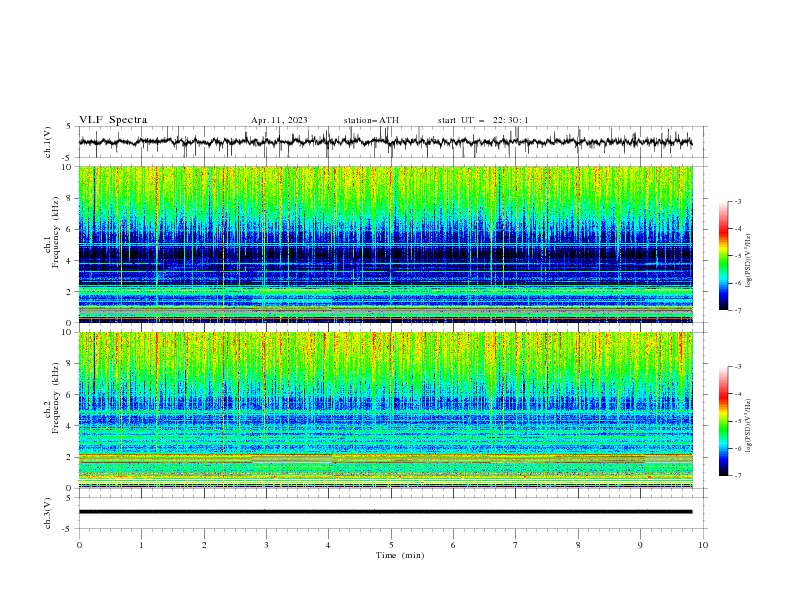Click the ch.3 flat black waveform trace
Screen dimensions: 792x612
tap(385, 512)
